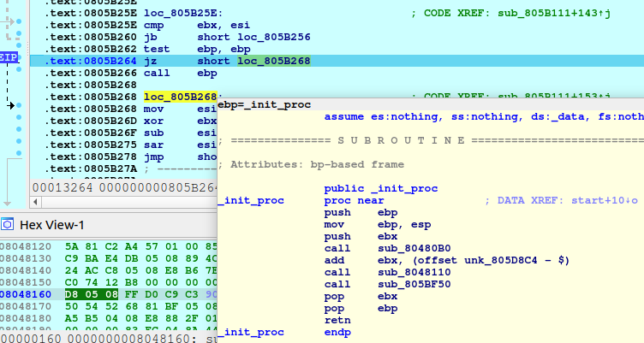Click breakpoint dot beside the sar line
The width and height of the screenshot is (644, 343).
(x=19, y=141)
